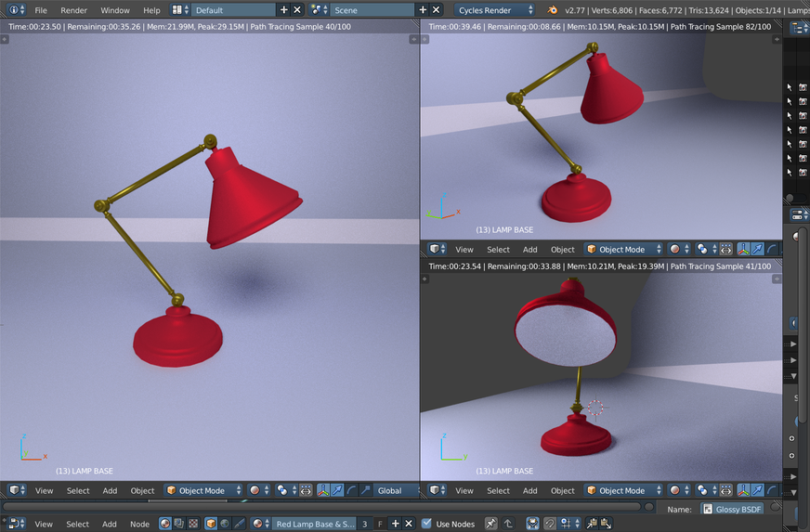Image resolution: width=810 pixels, height=532 pixels.
Task: Click the viewport shading sphere icon in left viewport
Action: coord(255,490)
